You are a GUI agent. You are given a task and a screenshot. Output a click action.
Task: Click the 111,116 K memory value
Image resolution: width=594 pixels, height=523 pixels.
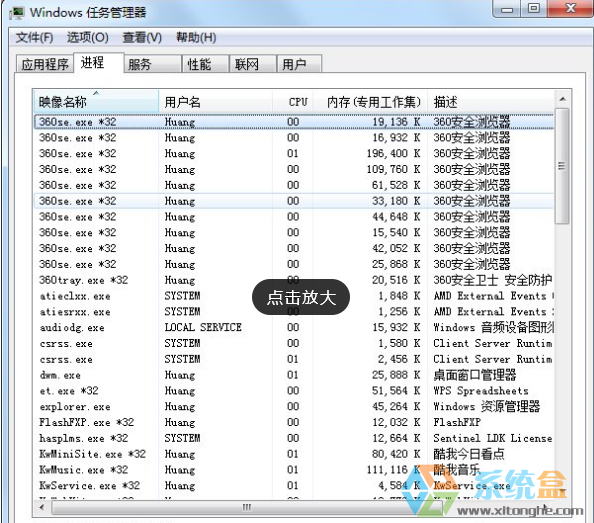tap(393, 470)
